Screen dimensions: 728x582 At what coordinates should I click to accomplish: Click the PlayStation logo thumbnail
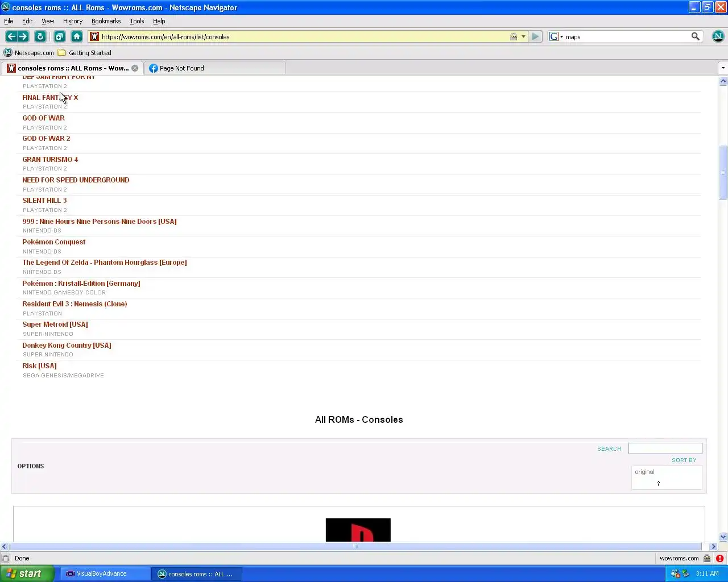pos(358,530)
